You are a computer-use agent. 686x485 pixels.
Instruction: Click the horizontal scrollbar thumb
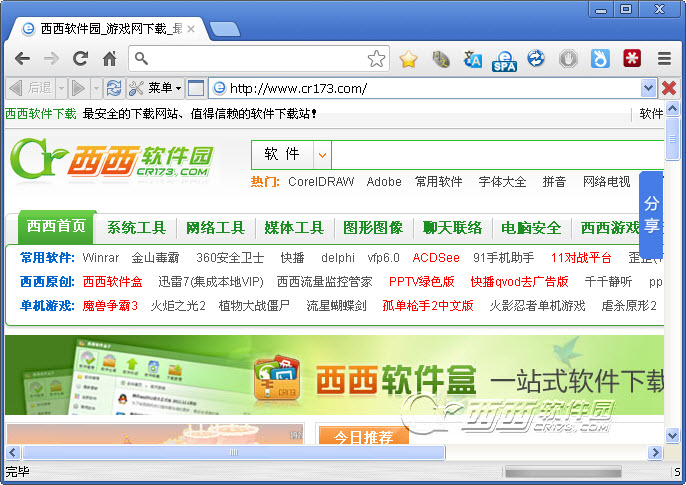tap(234, 452)
